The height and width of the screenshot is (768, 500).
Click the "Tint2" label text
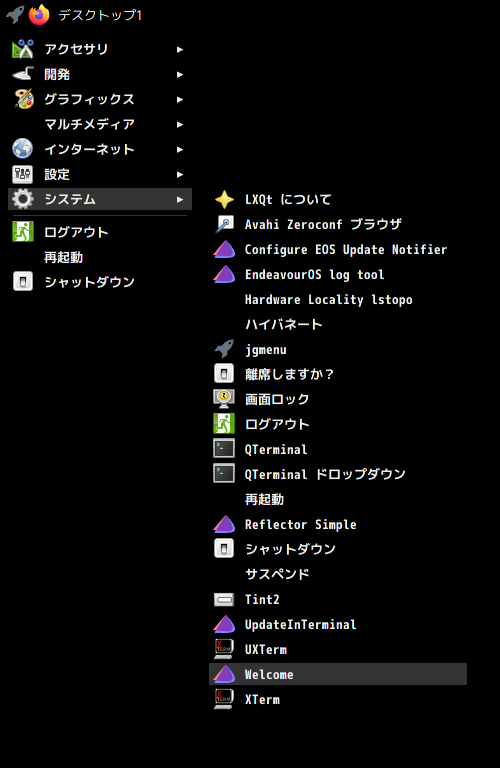tap(262, 600)
